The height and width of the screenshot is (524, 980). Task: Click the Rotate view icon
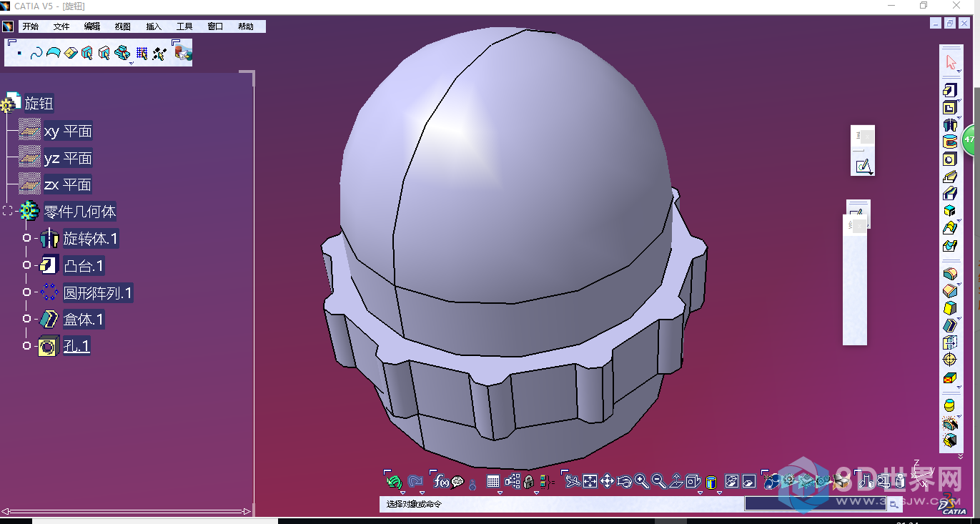(624, 482)
